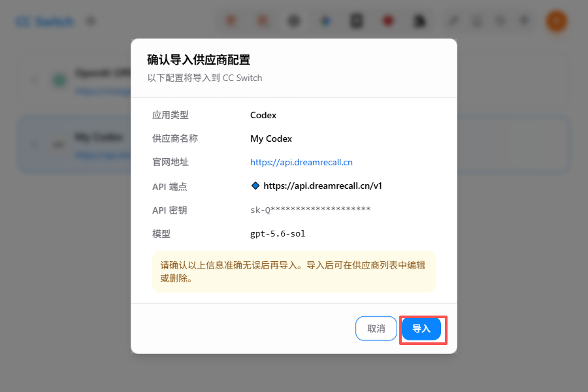
Task: Open the https://api.dreamrecall.cn link
Action: coord(301,162)
